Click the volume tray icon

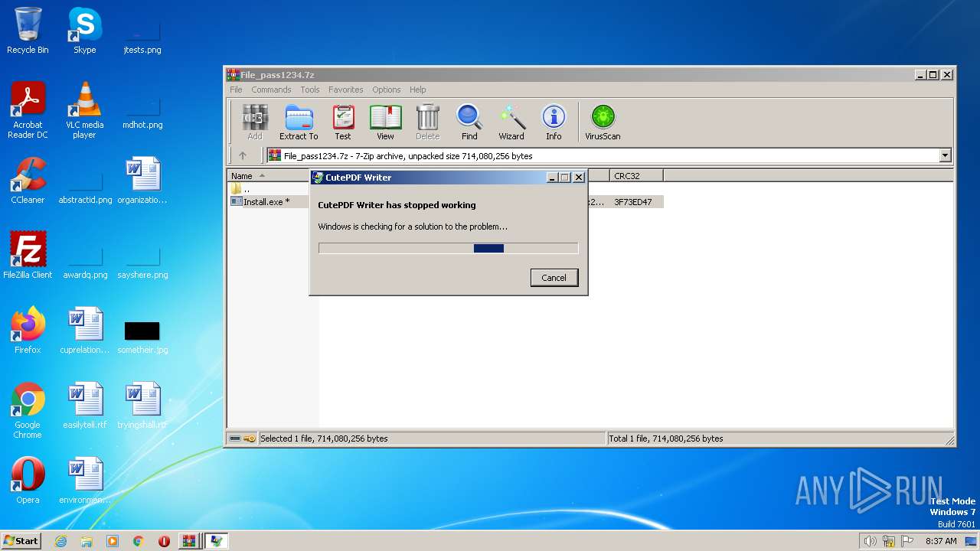[870, 541]
